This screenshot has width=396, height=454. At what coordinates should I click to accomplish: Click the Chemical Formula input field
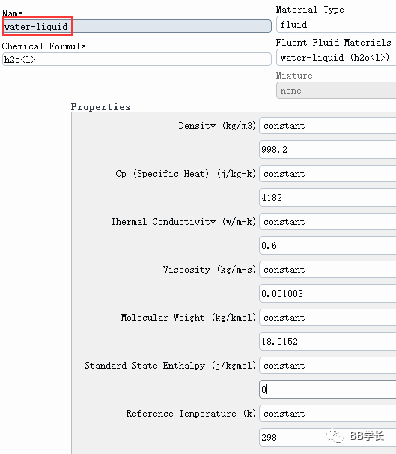[x=137, y=59]
